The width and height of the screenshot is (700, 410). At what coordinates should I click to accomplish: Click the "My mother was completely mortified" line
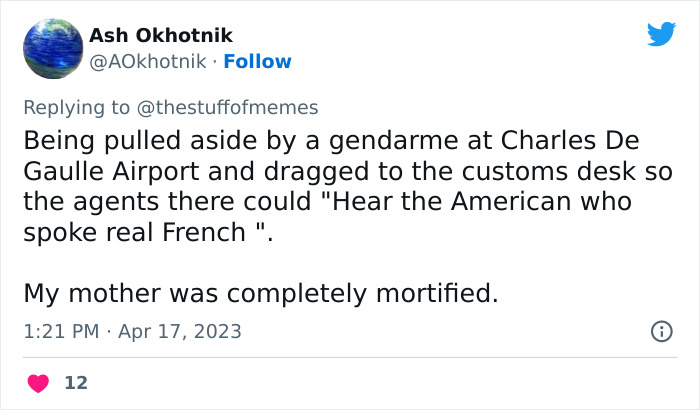pos(261,294)
